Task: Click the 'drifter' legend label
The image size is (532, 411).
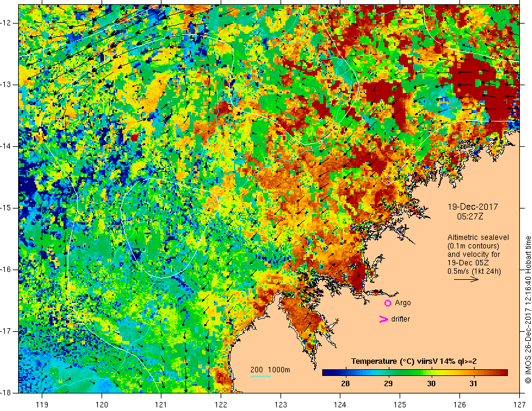Action: coord(400,319)
